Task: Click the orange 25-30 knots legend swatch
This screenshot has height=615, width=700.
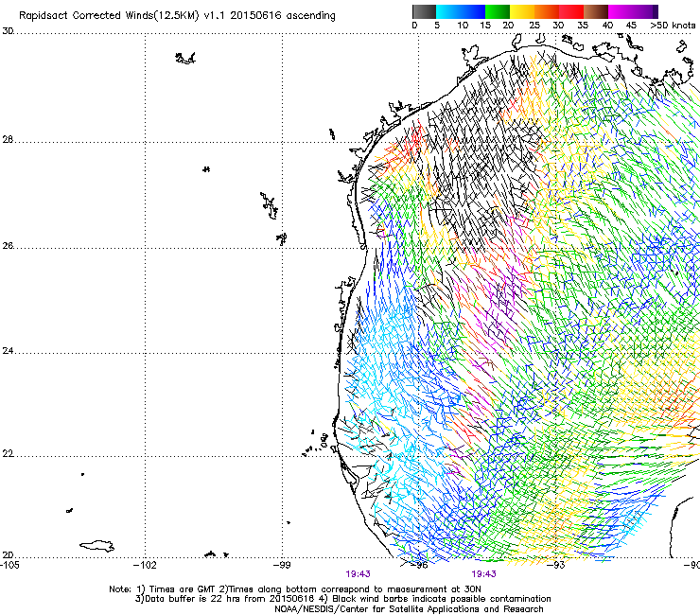Action: (x=547, y=11)
